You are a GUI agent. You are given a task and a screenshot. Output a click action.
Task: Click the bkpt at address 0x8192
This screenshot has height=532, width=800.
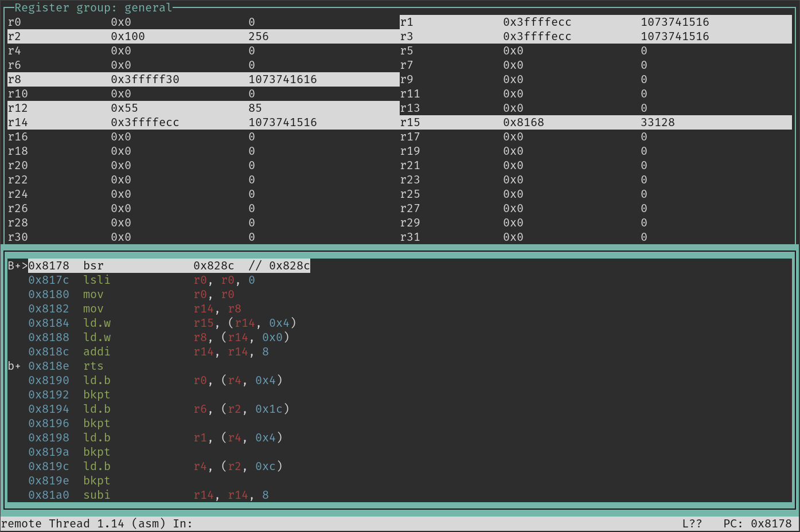point(97,394)
